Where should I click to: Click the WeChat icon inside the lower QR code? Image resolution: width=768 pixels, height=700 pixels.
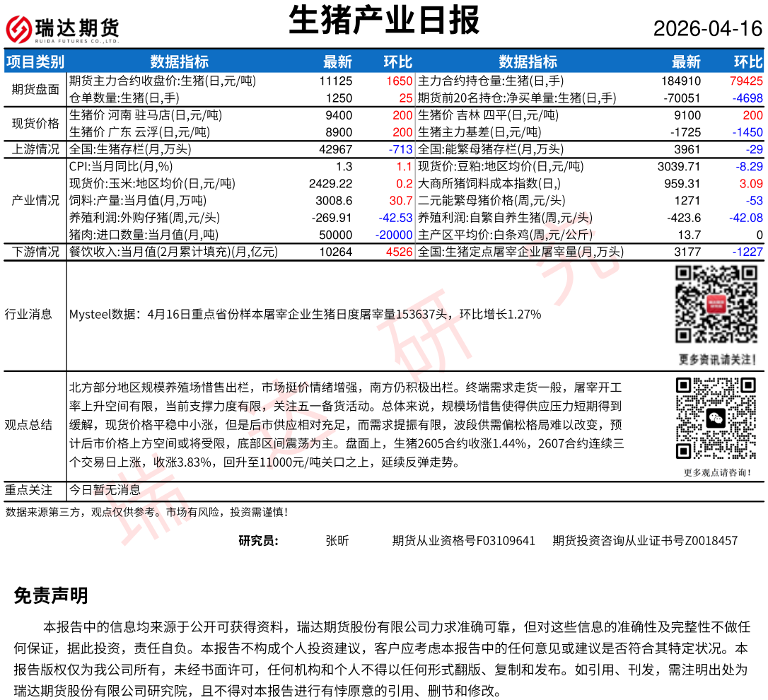(x=717, y=418)
